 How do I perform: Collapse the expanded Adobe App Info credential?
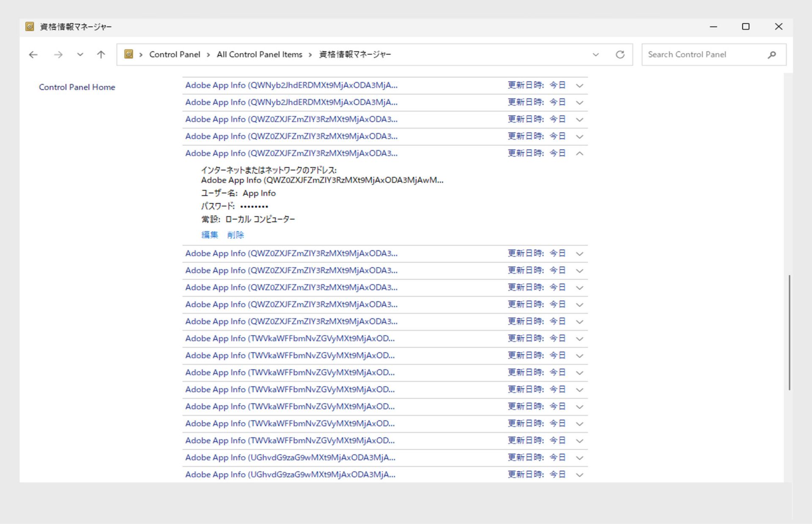coord(580,153)
